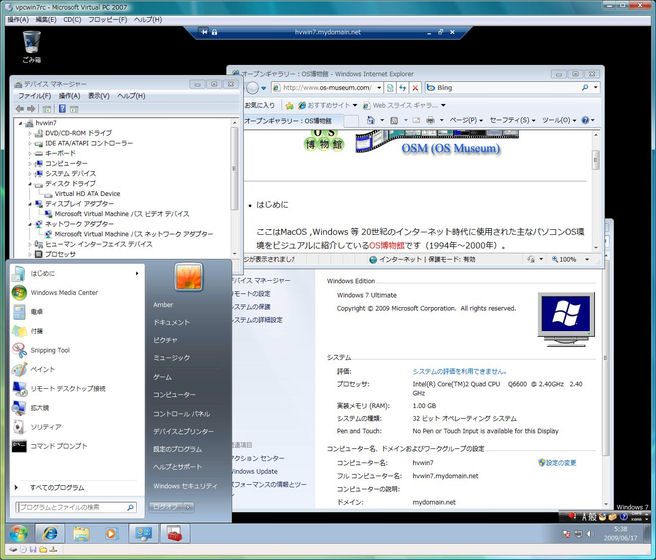Open Windows Explorer folder on the taskbar
The height and width of the screenshot is (560, 656).
click(x=81, y=534)
